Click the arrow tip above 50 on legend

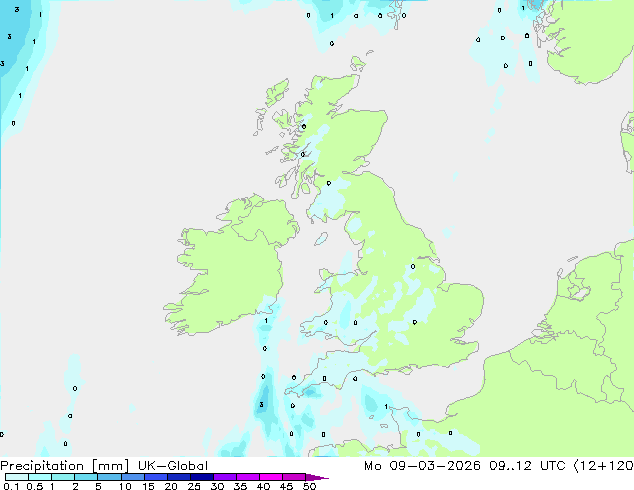(x=317, y=477)
